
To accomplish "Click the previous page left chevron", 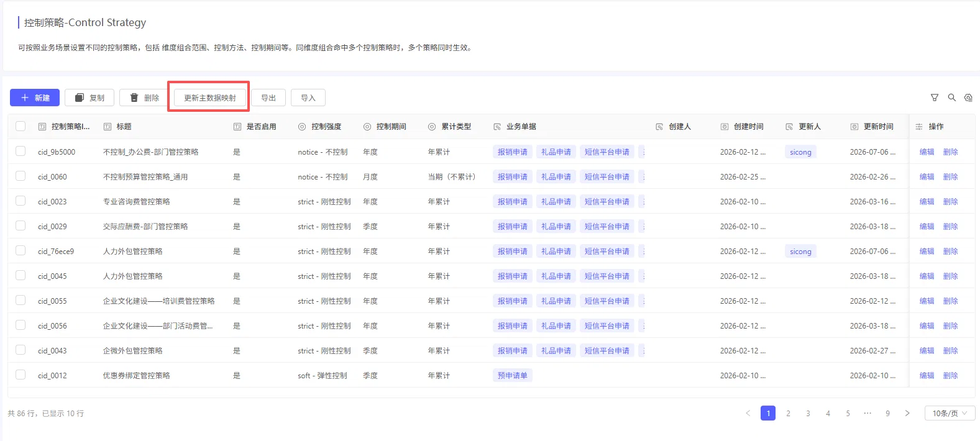I will coord(748,413).
